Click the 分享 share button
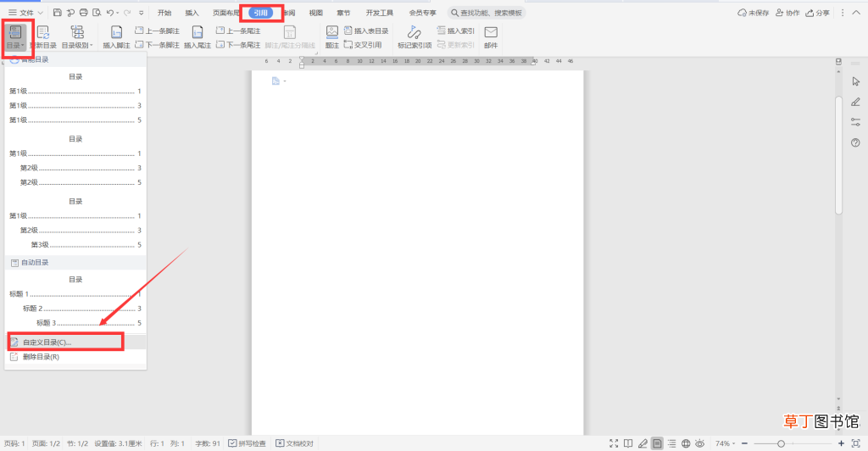 818,13
